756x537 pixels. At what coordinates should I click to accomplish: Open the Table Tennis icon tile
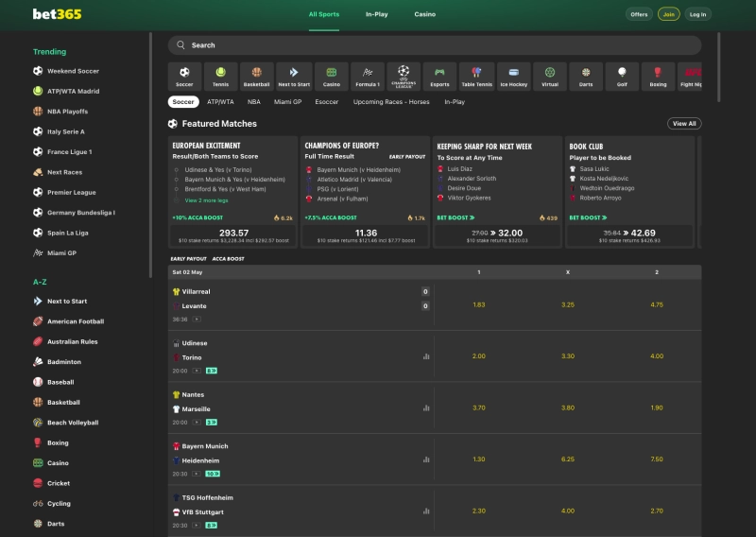click(x=477, y=77)
